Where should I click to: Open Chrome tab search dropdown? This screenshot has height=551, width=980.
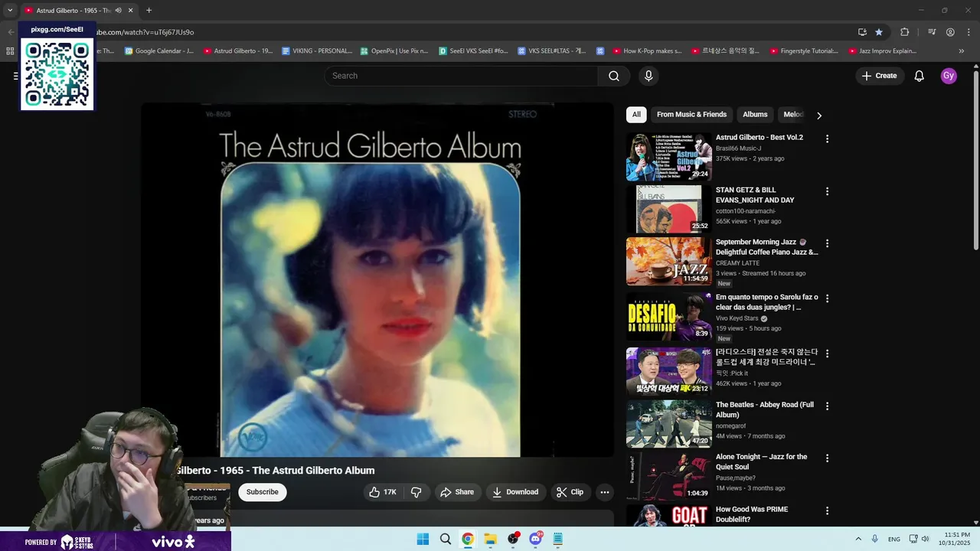10,11
